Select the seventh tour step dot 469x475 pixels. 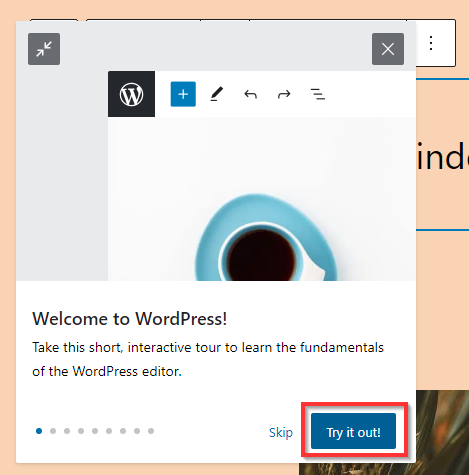(123, 431)
